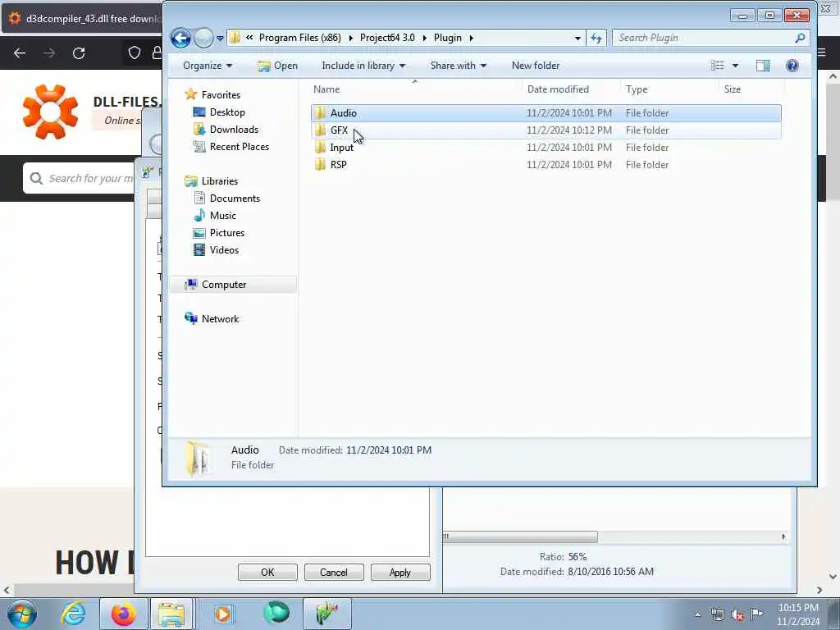Click Apply in the background dialog
Viewport: 840px width, 630px height.
click(x=400, y=572)
